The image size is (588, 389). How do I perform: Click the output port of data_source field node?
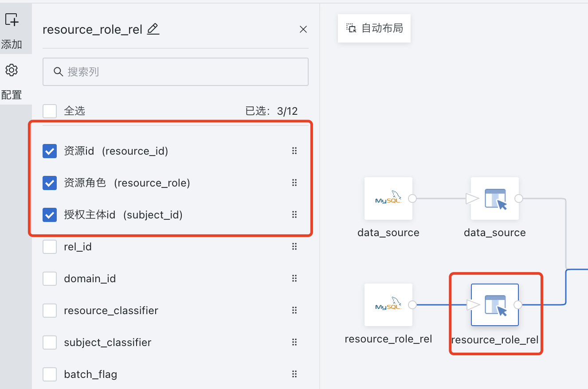[x=518, y=198]
